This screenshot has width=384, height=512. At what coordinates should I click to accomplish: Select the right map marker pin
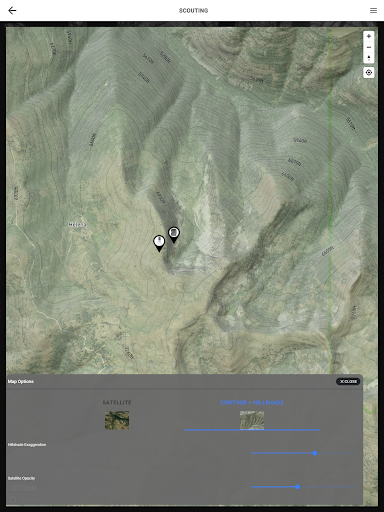tap(174, 235)
